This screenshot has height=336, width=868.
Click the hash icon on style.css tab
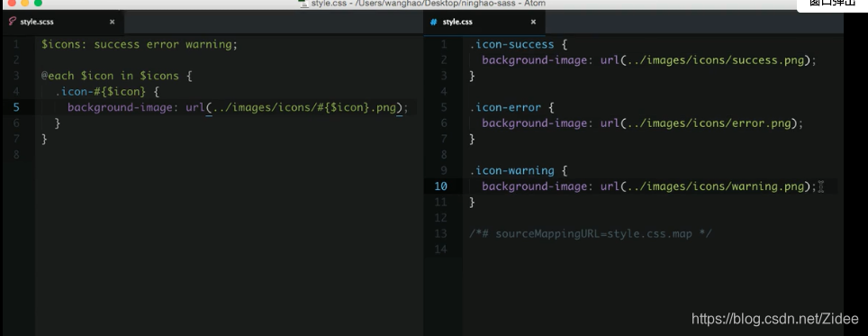point(433,23)
